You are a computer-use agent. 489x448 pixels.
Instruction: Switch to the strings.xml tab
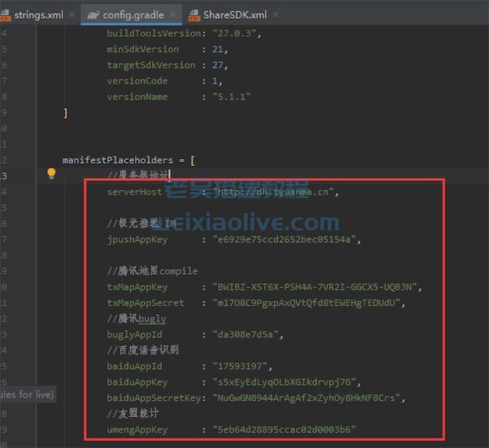coord(38,15)
